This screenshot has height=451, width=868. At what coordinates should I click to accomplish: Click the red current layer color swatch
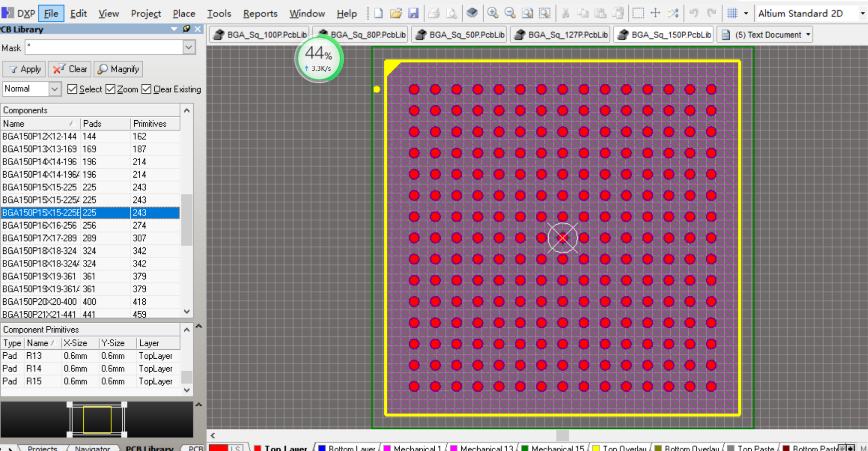(x=218, y=448)
